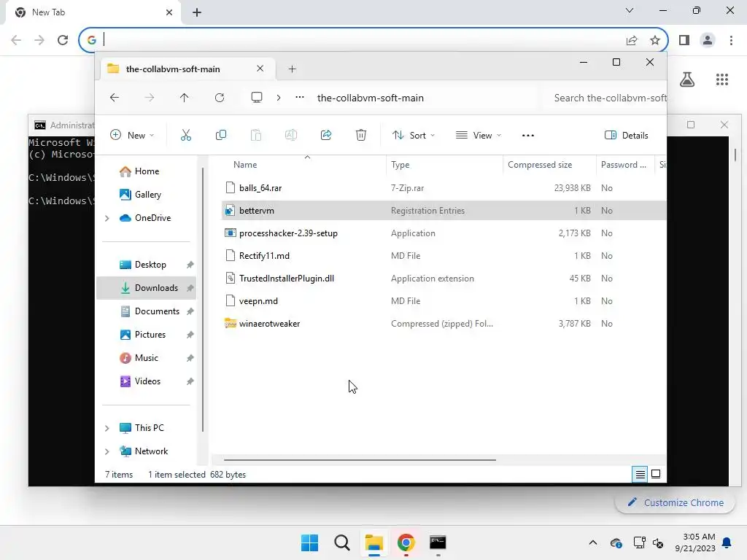The height and width of the screenshot is (560, 747).
Task: Toggle the Chrome side panel
Action: point(684,40)
